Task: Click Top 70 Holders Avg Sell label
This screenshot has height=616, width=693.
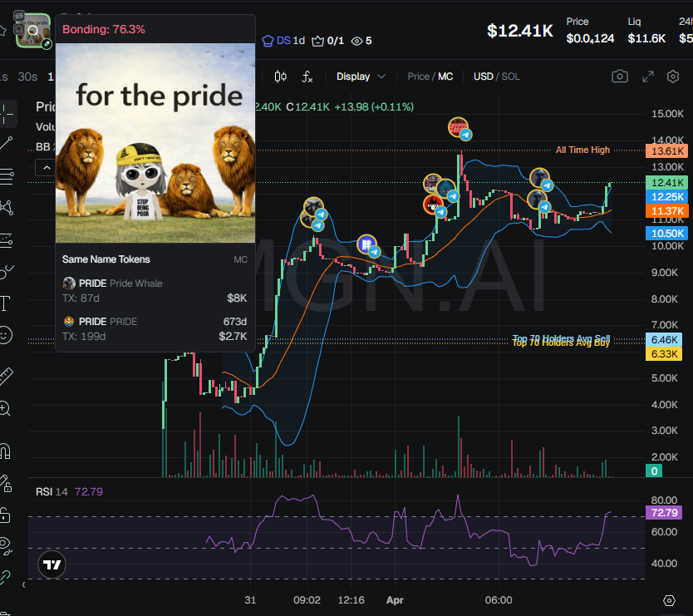Action: (561, 338)
